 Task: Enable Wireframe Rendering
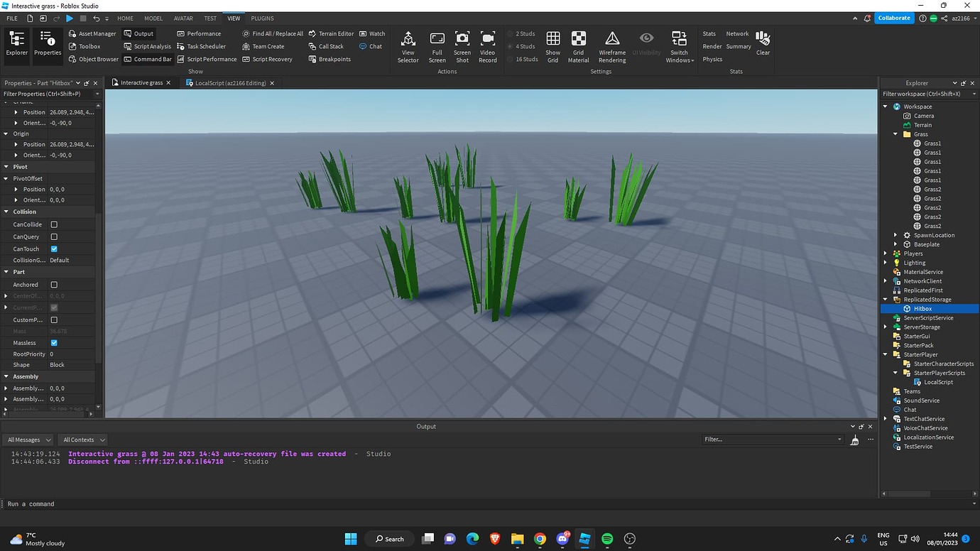pyautogui.click(x=611, y=45)
